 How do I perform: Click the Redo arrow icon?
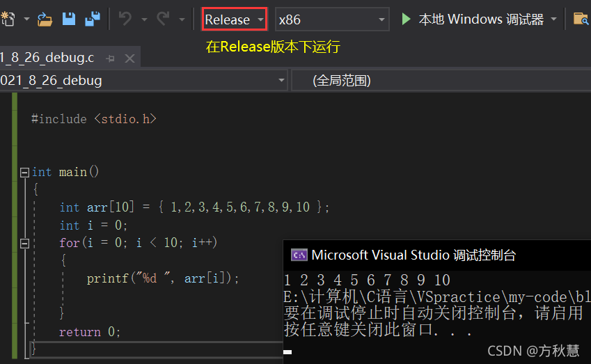163,19
